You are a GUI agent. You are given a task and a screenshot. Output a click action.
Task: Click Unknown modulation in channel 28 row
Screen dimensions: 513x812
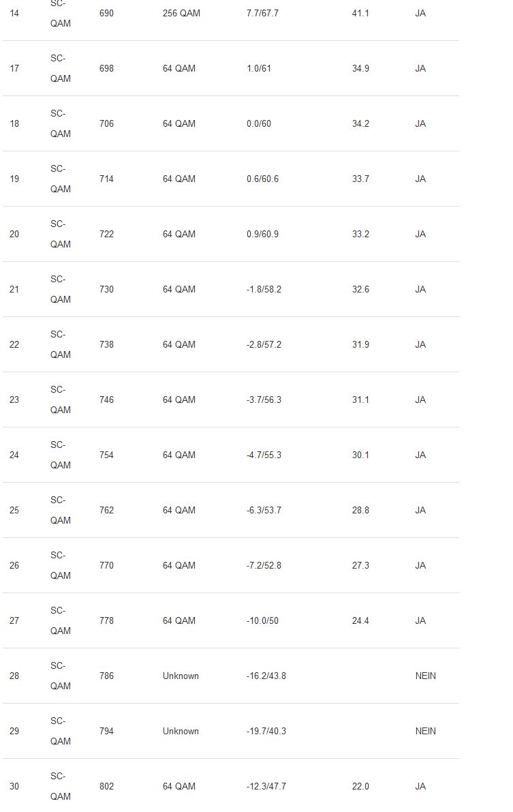pyautogui.click(x=181, y=676)
